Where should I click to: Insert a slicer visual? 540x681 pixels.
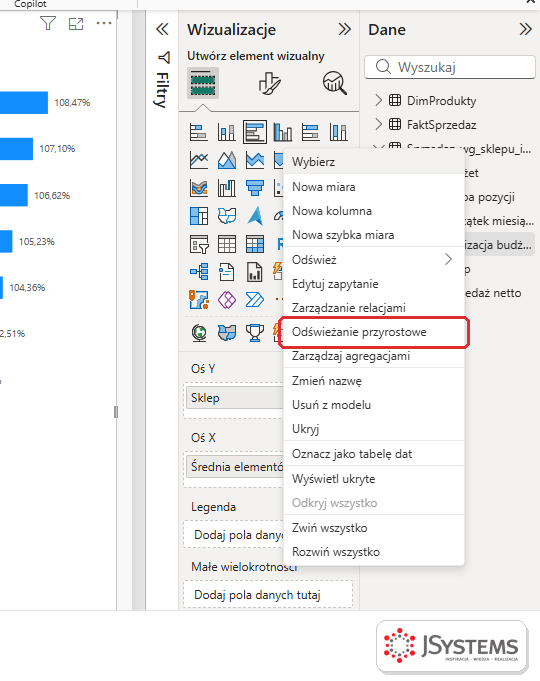tap(199, 244)
